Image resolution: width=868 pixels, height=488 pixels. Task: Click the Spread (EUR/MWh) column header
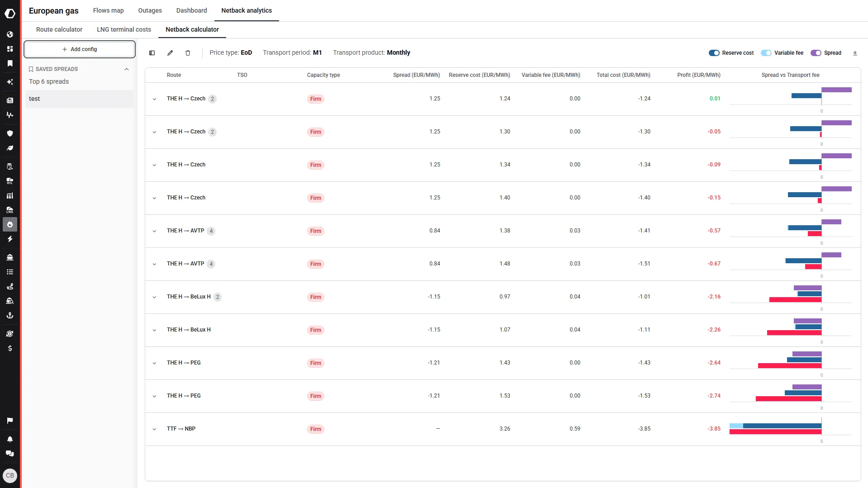(417, 75)
